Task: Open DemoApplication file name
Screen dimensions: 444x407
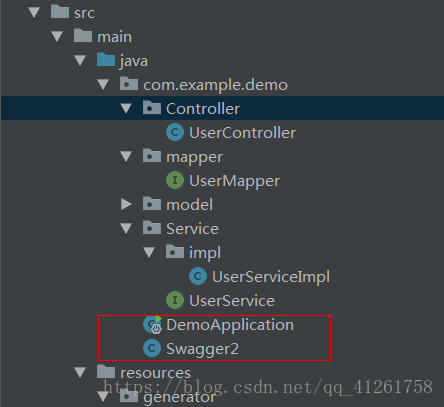Action: coord(230,325)
